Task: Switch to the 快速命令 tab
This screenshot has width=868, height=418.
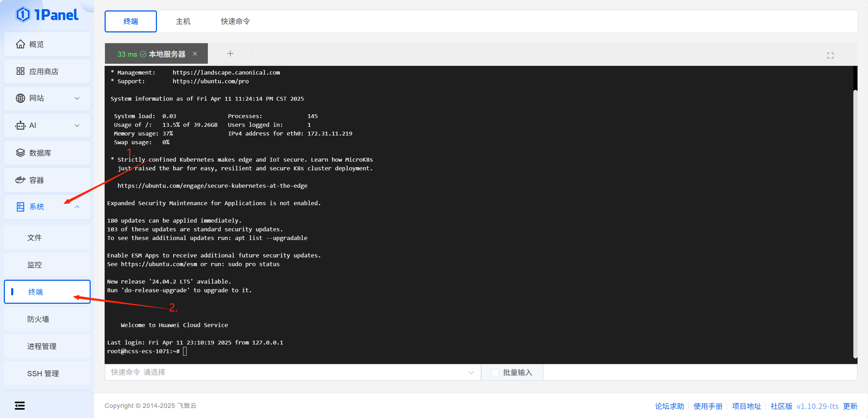Action: [x=235, y=22]
